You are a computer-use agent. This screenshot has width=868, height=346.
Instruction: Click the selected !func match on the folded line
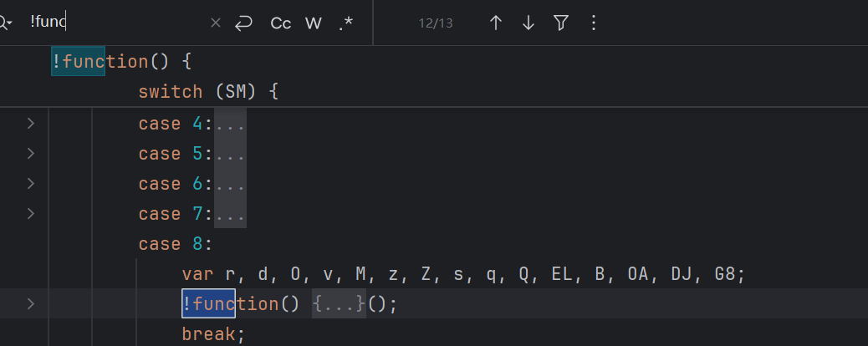(209, 303)
